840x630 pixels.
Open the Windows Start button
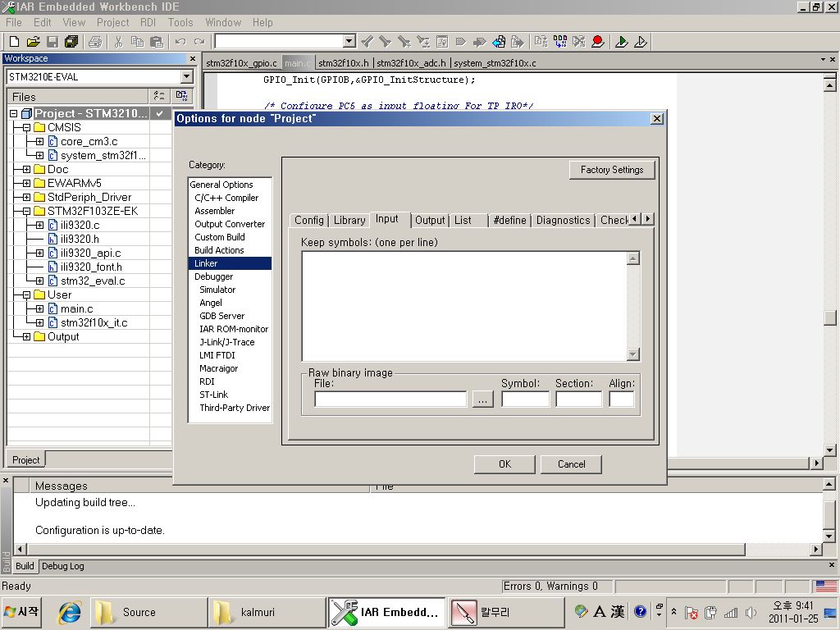(x=22, y=612)
